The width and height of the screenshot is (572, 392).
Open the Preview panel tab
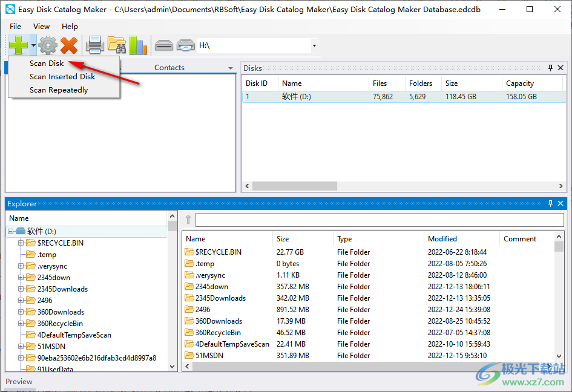19,382
